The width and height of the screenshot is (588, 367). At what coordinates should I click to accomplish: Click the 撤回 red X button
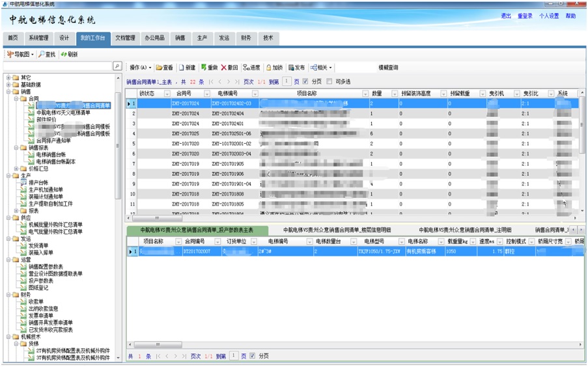click(229, 68)
